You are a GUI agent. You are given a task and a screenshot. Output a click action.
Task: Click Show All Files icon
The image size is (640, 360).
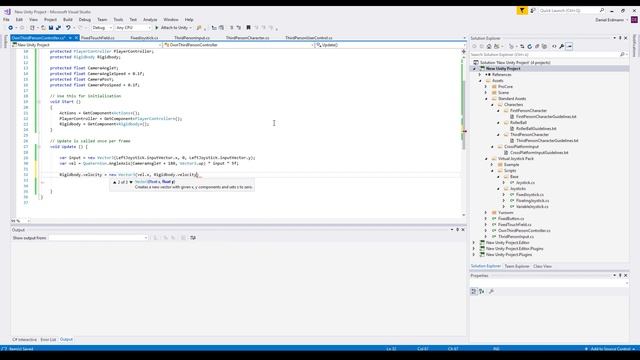click(x=544, y=47)
